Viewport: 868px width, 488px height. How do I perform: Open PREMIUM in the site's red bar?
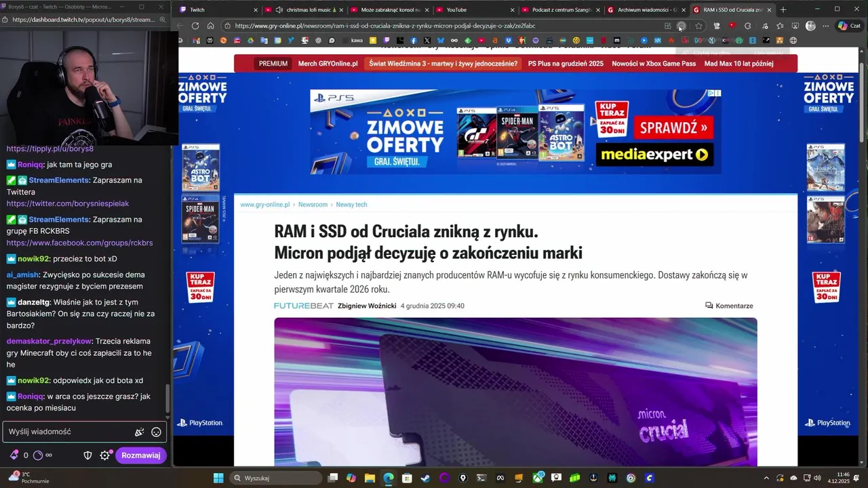pyautogui.click(x=273, y=64)
